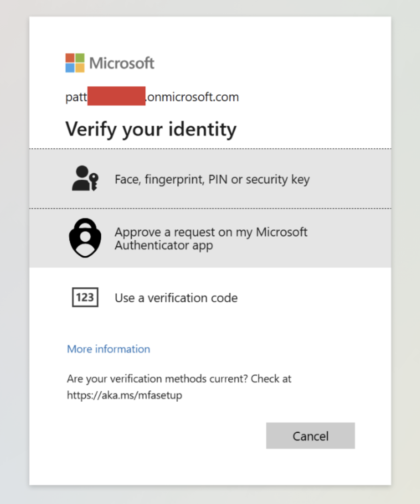The height and width of the screenshot is (504, 420).
Task: Open the More information link
Action: pos(108,349)
